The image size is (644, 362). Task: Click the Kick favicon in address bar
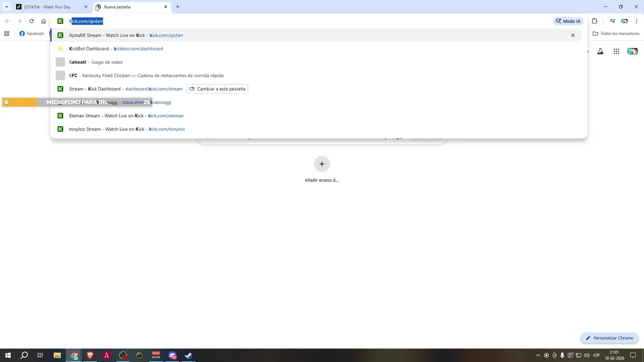coord(60,21)
